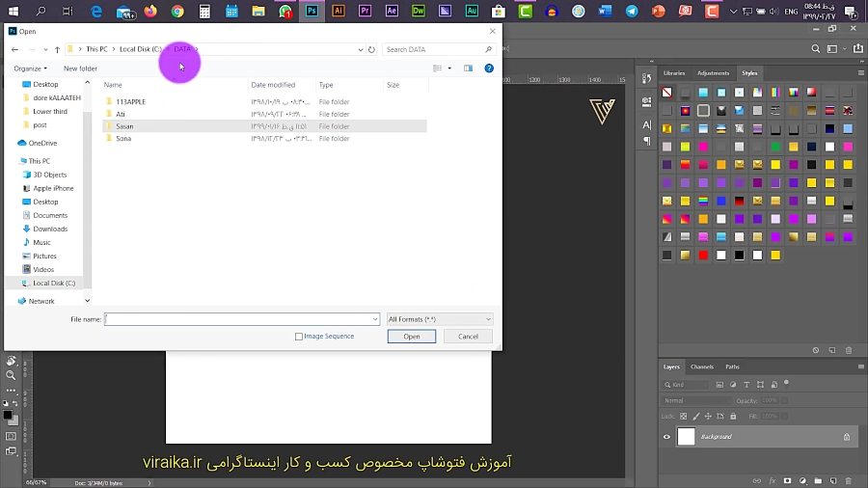Open the History panel icon
The image size is (868, 488).
tap(646, 78)
